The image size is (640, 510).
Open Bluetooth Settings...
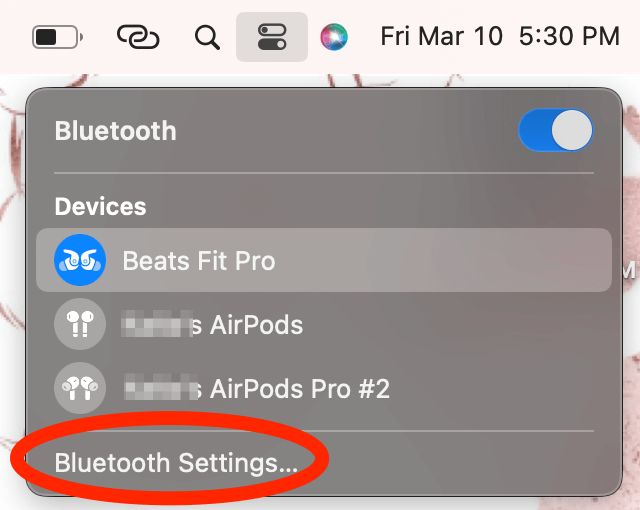pos(176,463)
